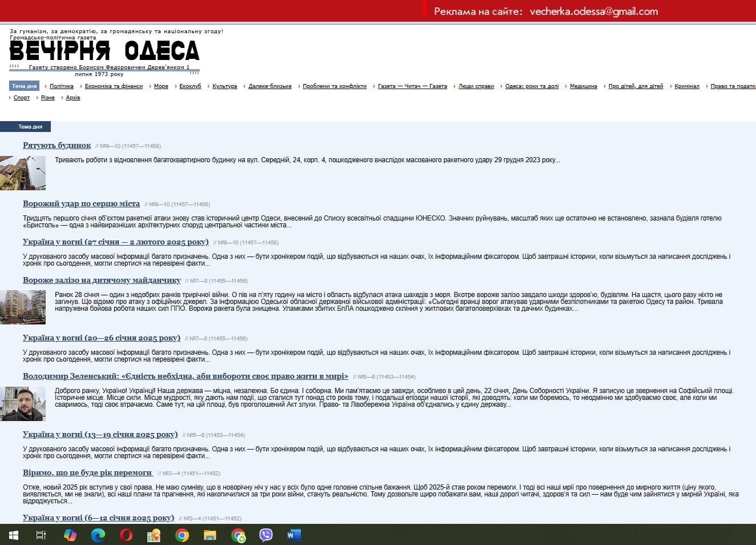The width and height of the screenshot is (756, 545).
Task: Launch Copilot from the taskbar
Action: pos(70,535)
